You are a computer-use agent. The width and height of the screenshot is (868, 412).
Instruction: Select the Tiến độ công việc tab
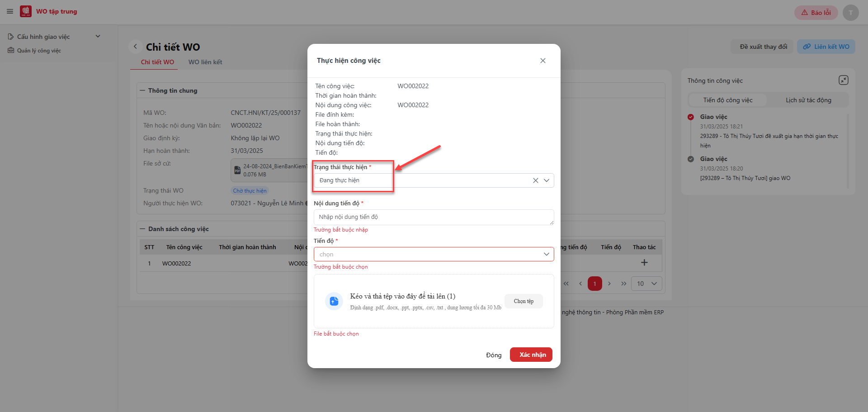pos(728,100)
